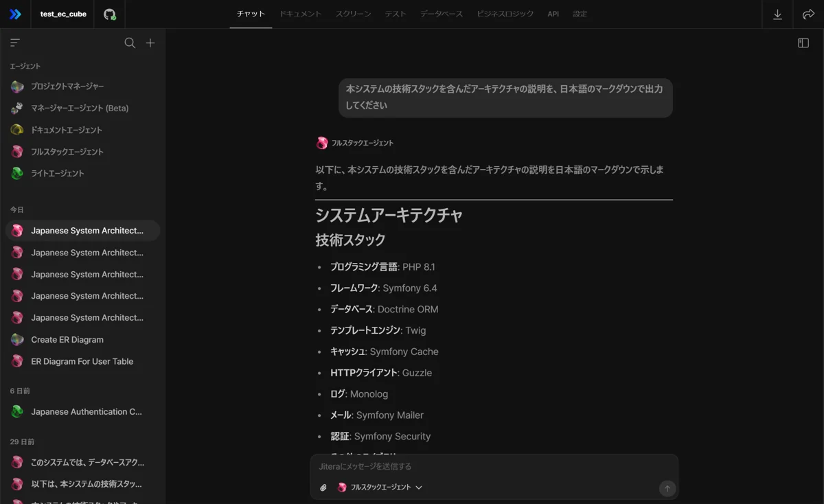
Task: Open the highlighted Japanese System Architect chat
Action: click(x=82, y=231)
